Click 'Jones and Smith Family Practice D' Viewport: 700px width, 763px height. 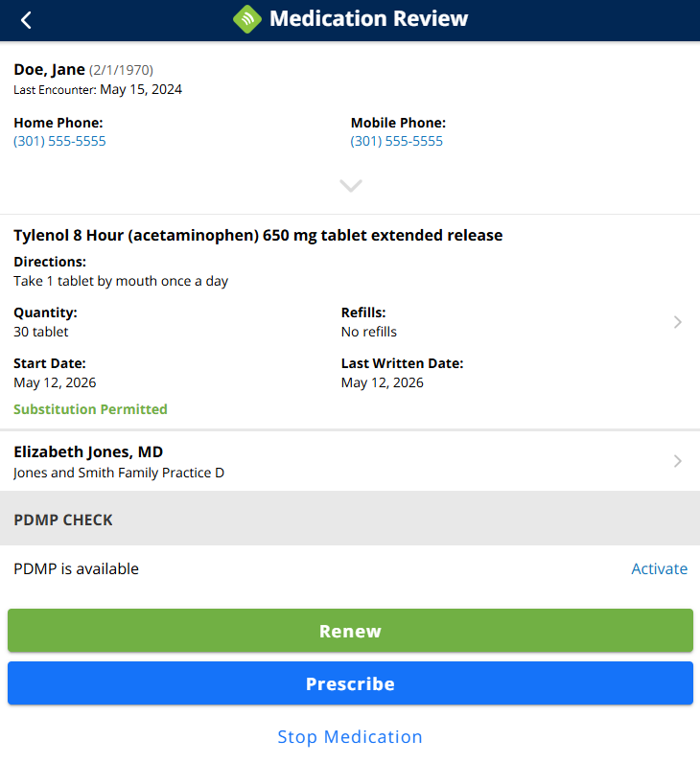(119, 473)
